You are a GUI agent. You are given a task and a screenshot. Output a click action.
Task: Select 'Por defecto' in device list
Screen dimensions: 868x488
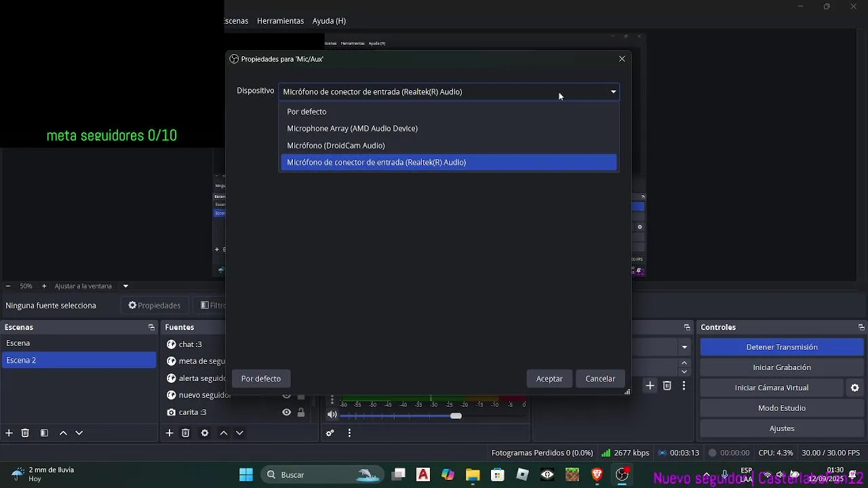(449, 111)
